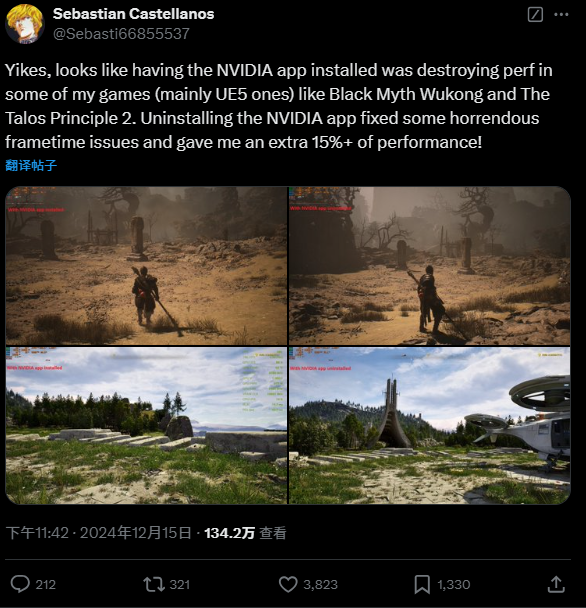Click the retweet arrows icon
This screenshot has width=586, height=608.
(154, 584)
